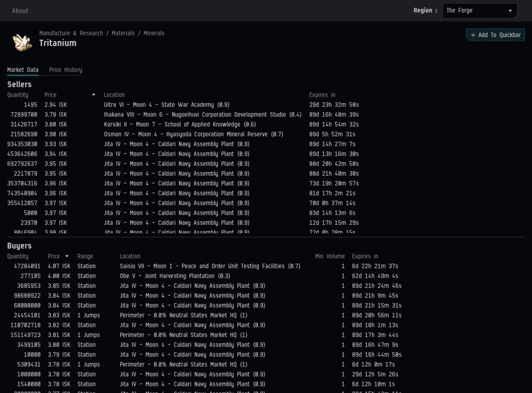Open the Region dropdown showing The Forge

[480, 10]
